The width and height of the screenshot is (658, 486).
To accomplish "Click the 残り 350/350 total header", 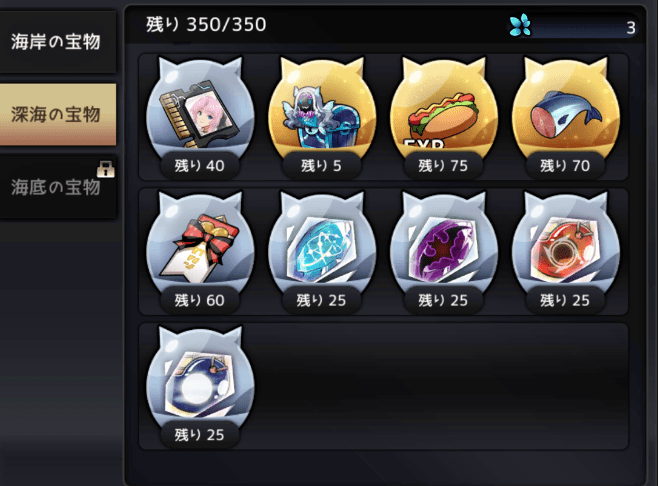I will (206, 25).
